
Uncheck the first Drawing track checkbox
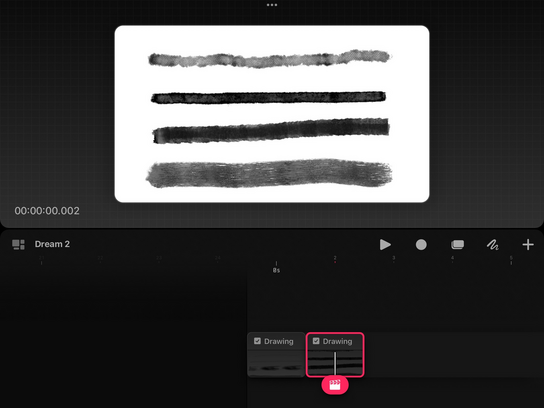(257, 341)
